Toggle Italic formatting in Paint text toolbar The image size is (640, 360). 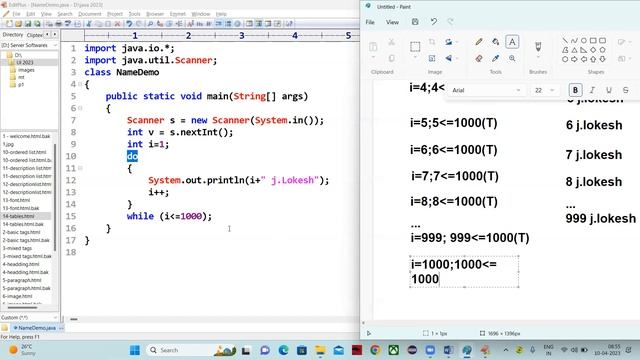[x=592, y=90]
